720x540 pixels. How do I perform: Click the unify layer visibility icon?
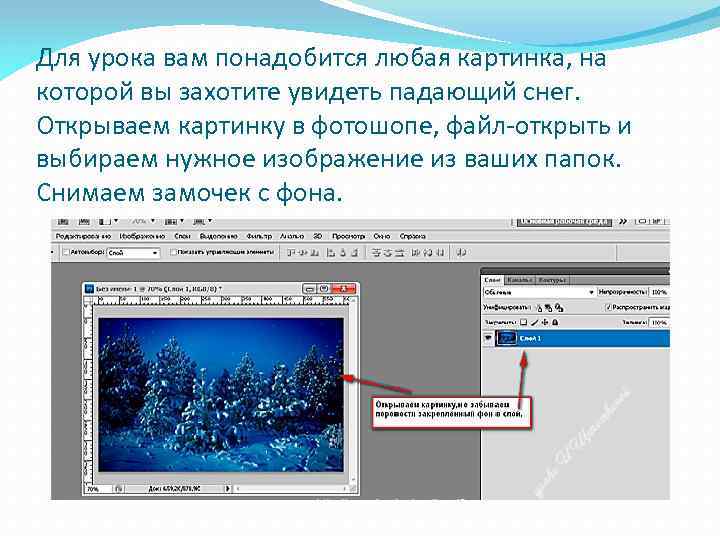(x=549, y=308)
